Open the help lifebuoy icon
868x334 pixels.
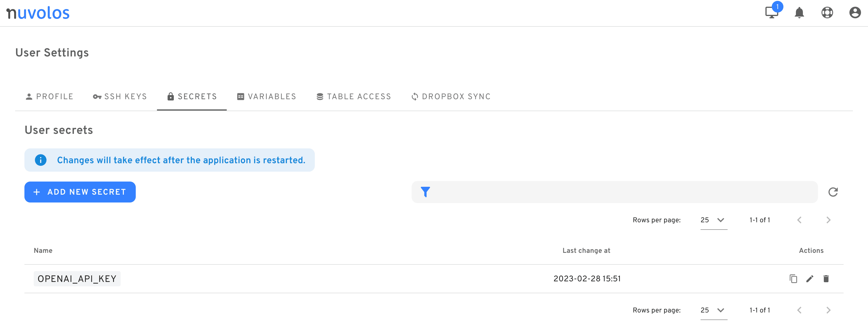pyautogui.click(x=827, y=13)
